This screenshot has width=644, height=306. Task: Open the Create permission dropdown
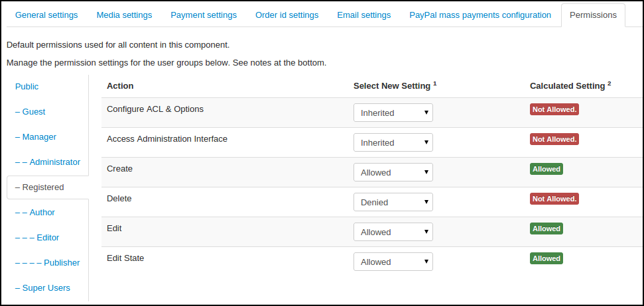coord(393,173)
